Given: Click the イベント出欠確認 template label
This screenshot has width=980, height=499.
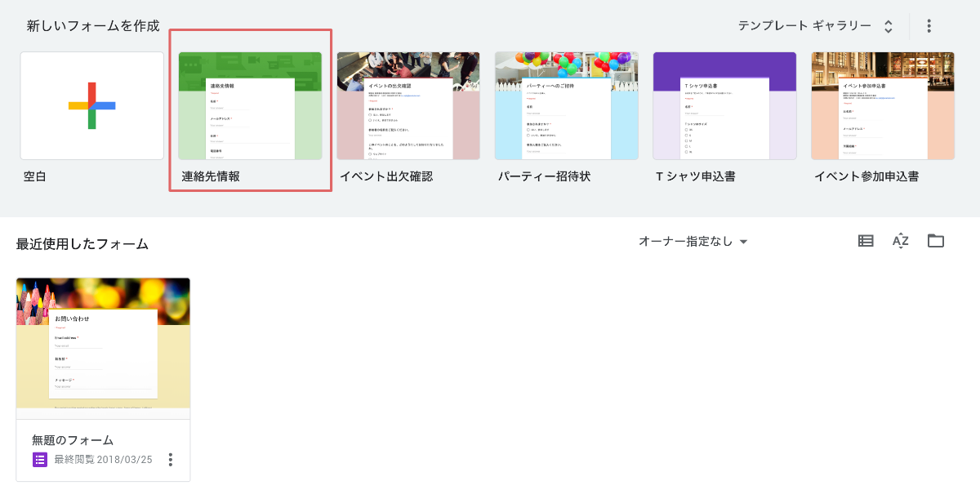Looking at the screenshot, I should (386, 176).
